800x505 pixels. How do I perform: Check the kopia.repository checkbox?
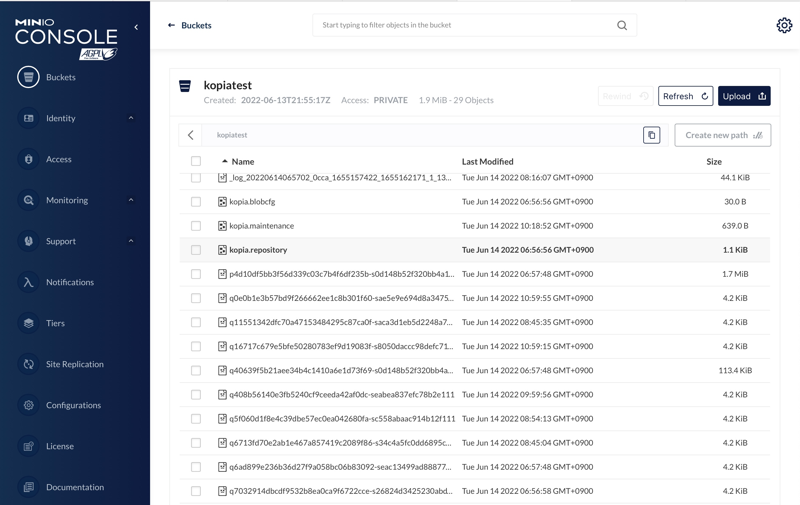click(x=196, y=250)
